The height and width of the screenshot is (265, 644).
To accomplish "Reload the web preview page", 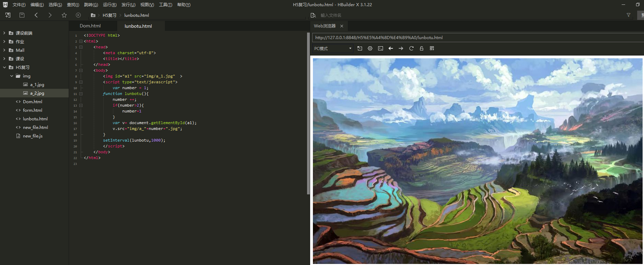I will coord(411,48).
